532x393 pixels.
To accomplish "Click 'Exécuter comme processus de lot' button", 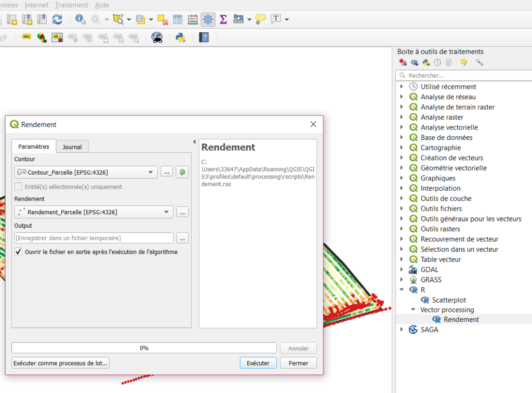I will click(60, 363).
